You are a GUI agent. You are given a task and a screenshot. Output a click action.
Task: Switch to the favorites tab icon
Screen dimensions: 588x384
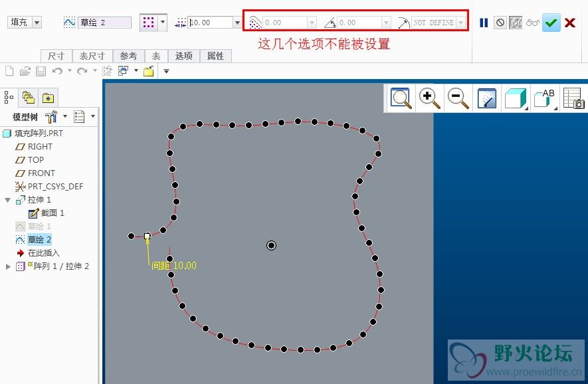pos(48,98)
